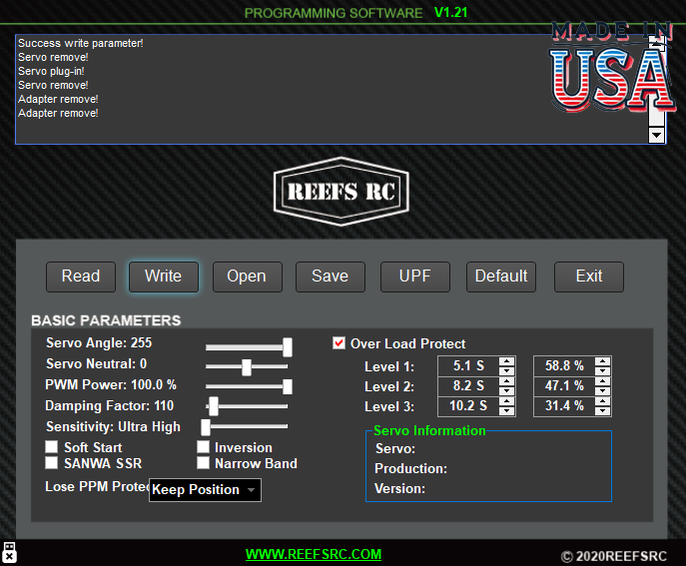The image size is (686, 566).
Task: Click 'Servo plug-in!' log line
Action: coord(51,71)
